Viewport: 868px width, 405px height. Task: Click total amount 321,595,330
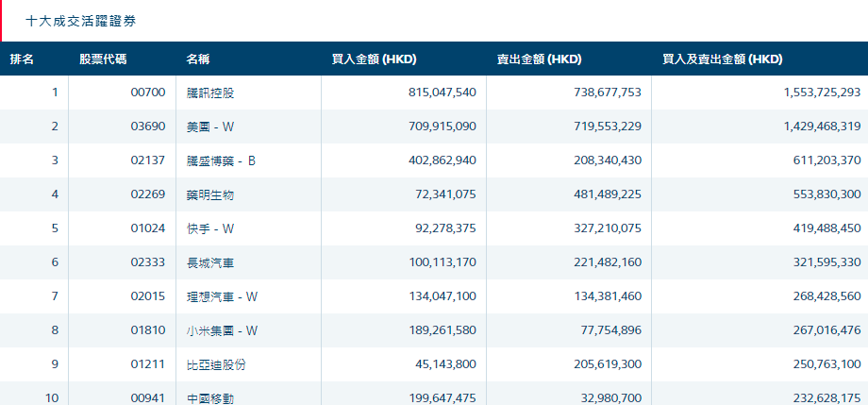(x=827, y=262)
